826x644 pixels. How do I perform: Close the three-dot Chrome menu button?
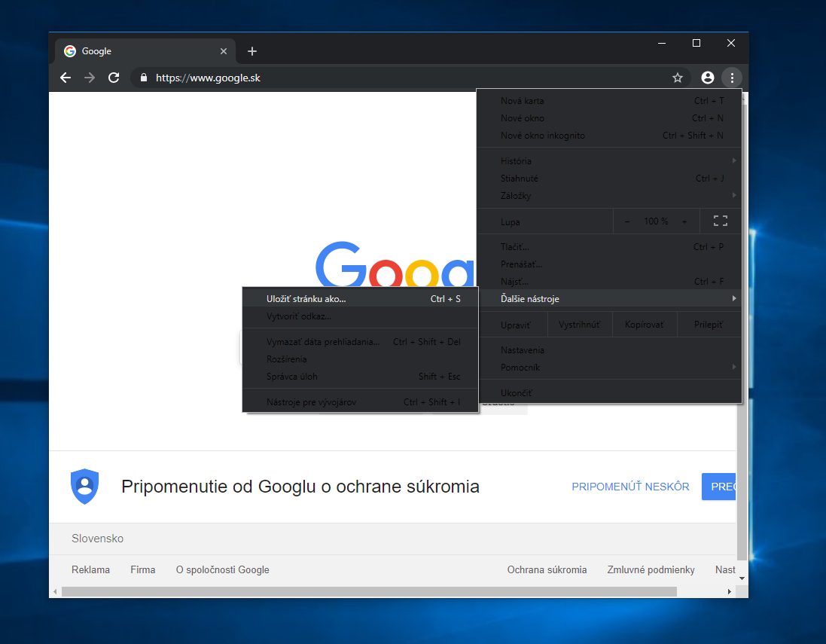pos(732,78)
